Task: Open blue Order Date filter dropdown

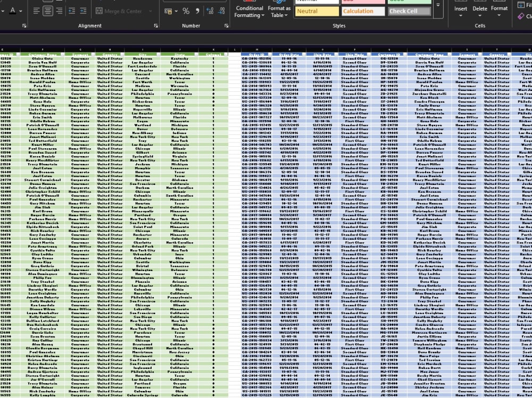Action: [x=304, y=54]
